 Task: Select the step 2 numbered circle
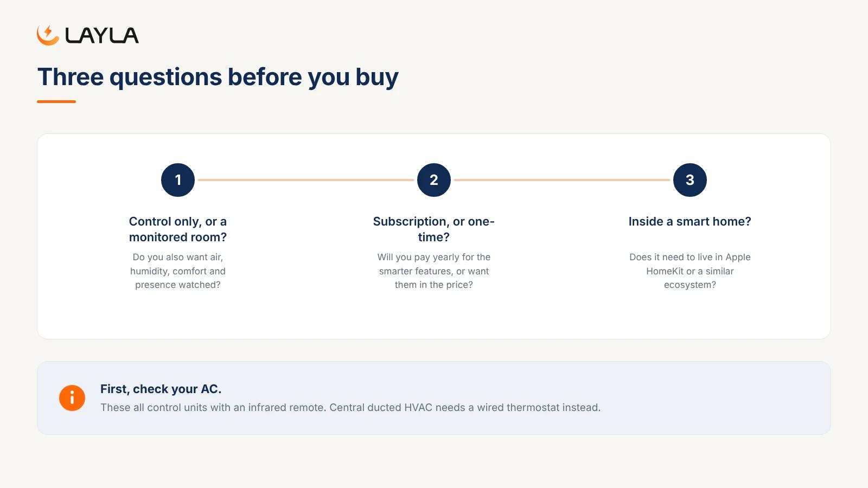(x=434, y=180)
